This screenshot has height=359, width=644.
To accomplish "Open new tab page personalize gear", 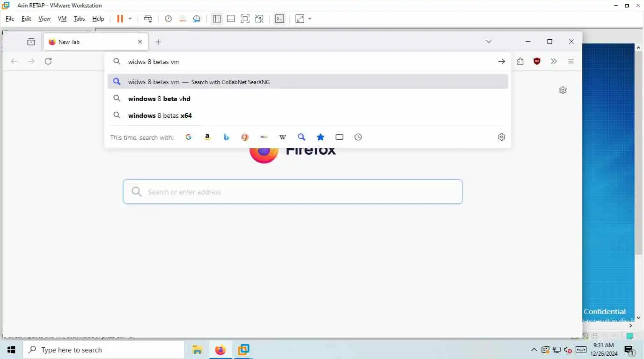I will 563,90.
